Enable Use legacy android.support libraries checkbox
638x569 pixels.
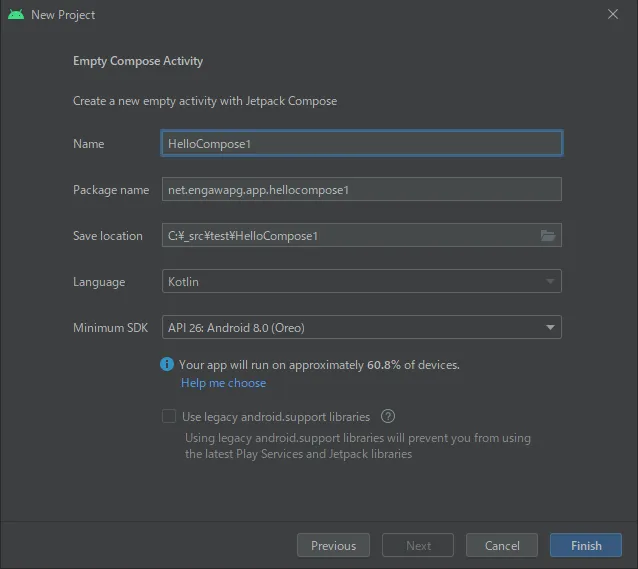point(169,417)
